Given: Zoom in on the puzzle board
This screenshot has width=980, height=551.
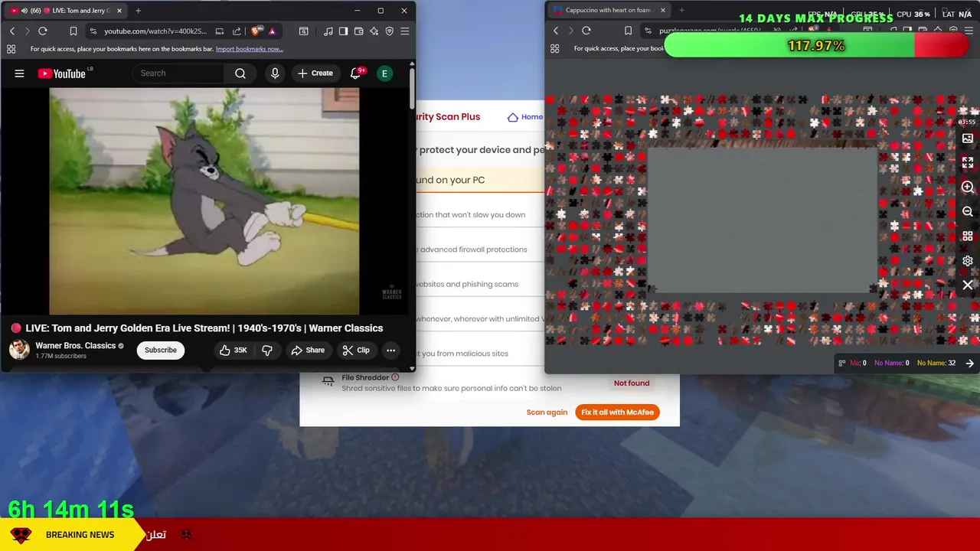Looking at the screenshot, I should click(968, 187).
